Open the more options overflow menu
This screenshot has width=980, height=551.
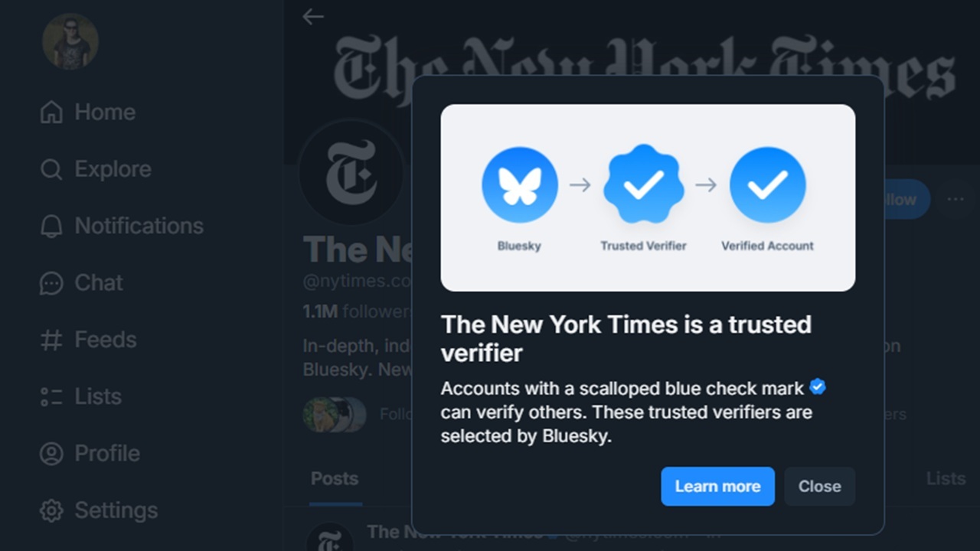(x=955, y=199)
